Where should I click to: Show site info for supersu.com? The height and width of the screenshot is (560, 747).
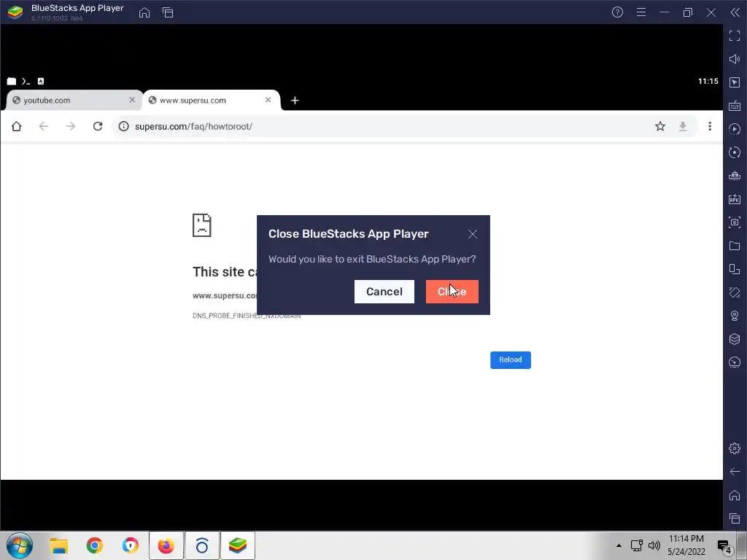[124, 126]
